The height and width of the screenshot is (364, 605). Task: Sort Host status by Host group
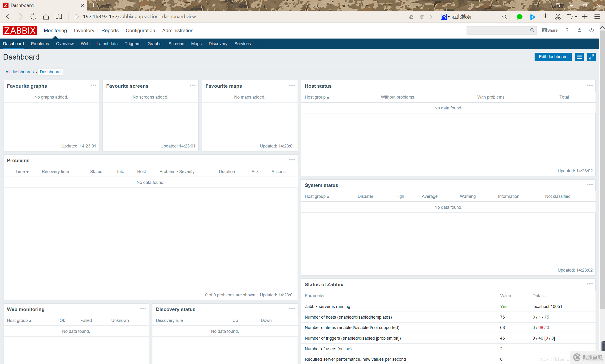(317, 97)
